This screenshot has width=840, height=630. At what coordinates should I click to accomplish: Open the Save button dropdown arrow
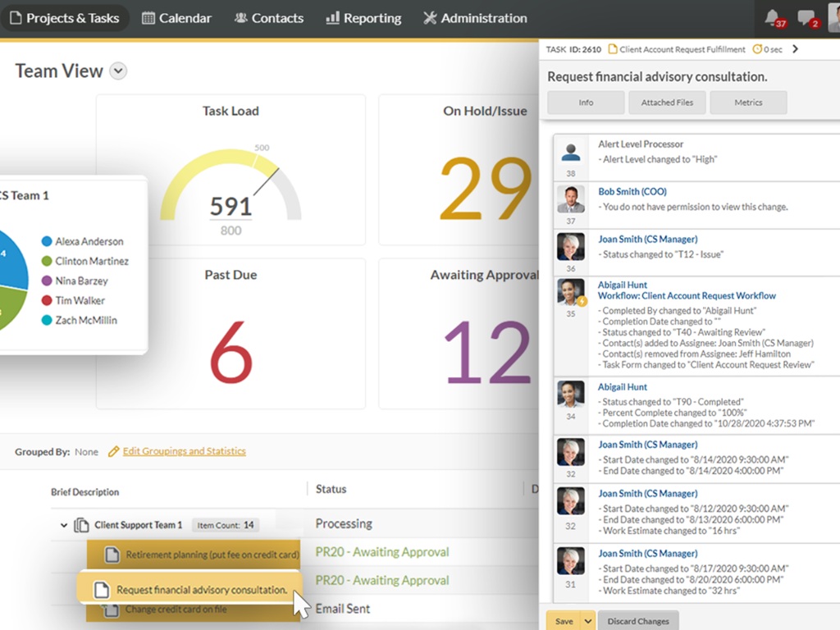(x=588, y=621)
